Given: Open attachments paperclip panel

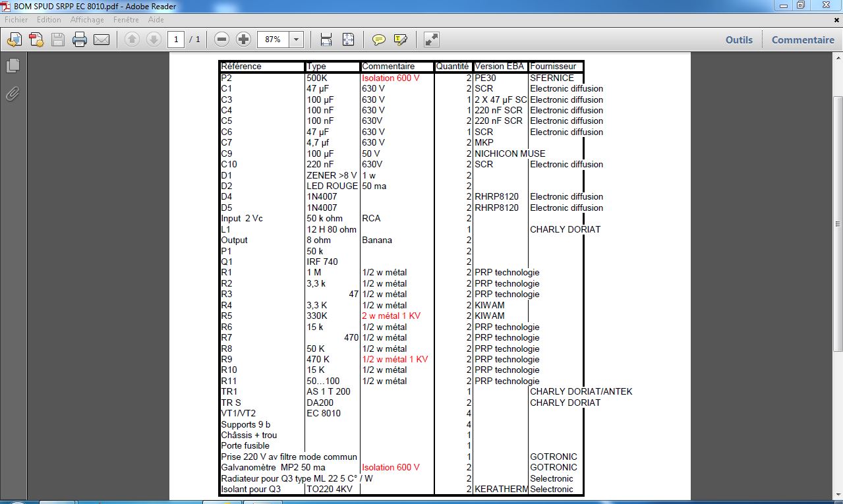Looking at the screenshot, I should tap(13, 94).
